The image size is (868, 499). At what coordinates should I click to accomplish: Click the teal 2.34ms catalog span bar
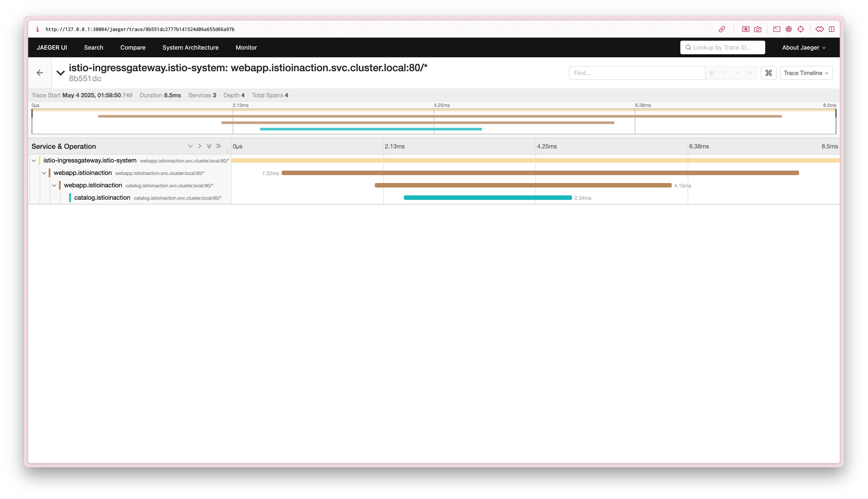point(488,197)
